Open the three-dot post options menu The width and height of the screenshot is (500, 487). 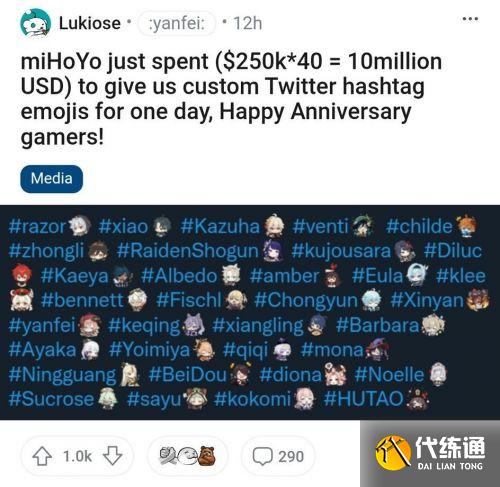(x=470, y=19)
